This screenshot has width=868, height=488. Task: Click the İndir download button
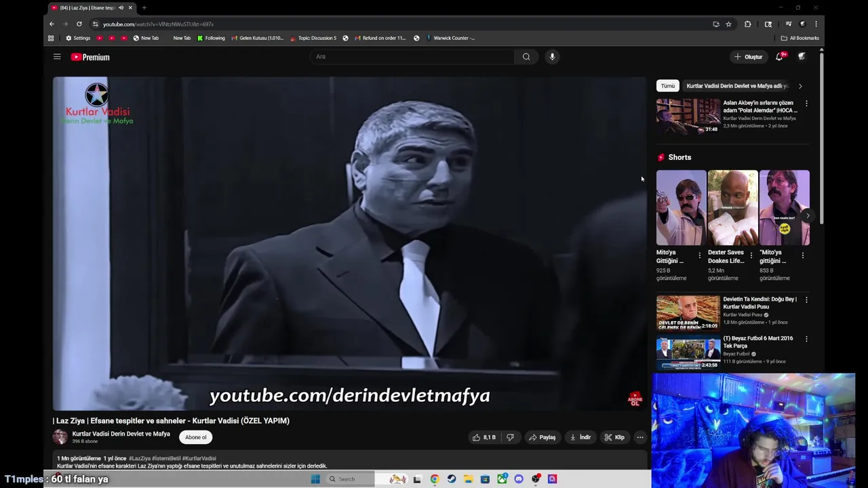click(580, 437)
